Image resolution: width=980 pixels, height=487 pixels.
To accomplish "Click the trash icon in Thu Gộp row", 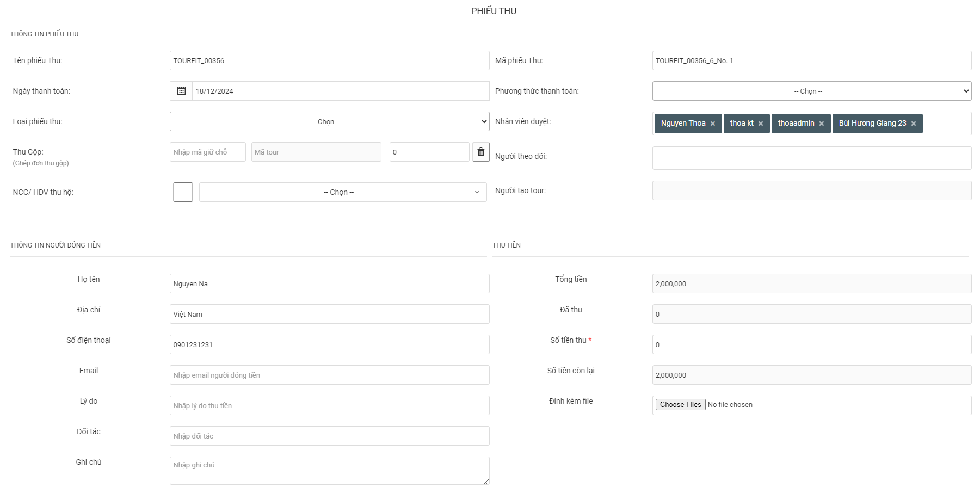I will coord(480,152).
